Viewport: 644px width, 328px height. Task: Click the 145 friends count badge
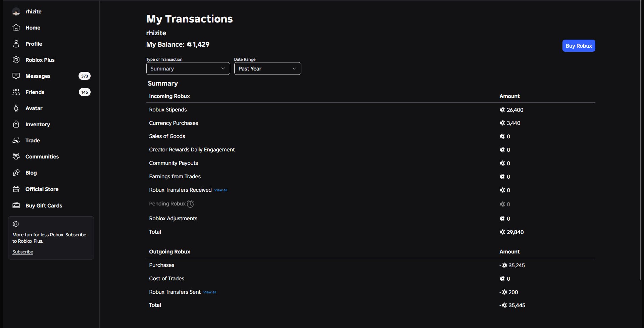[85, 92]
